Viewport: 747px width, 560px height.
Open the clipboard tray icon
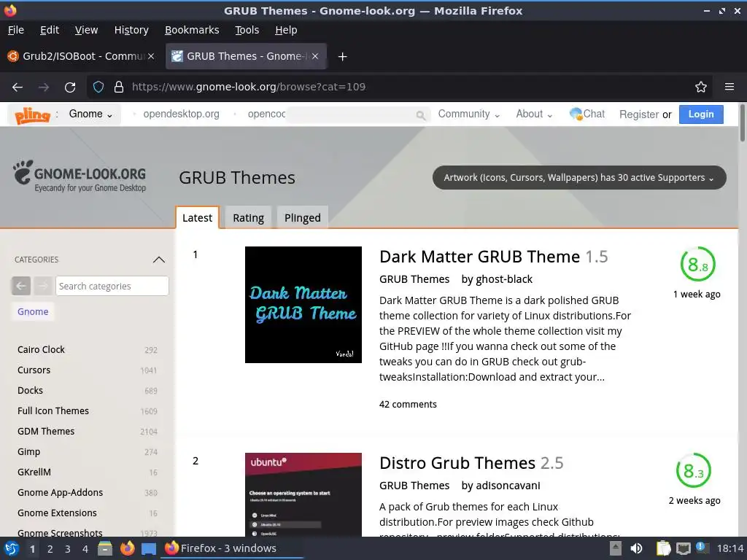[x=663, y=548]
